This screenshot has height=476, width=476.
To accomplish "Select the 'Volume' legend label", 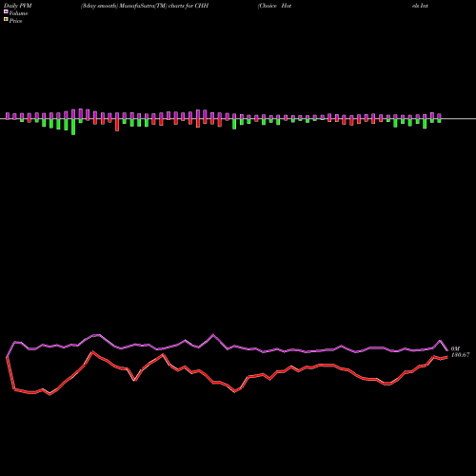I will 18,13.
